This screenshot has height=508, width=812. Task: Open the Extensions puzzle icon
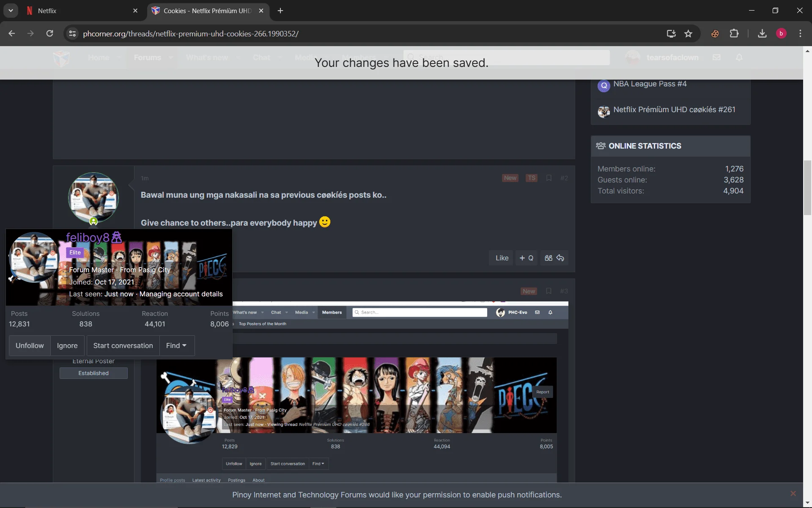[734, 33]
